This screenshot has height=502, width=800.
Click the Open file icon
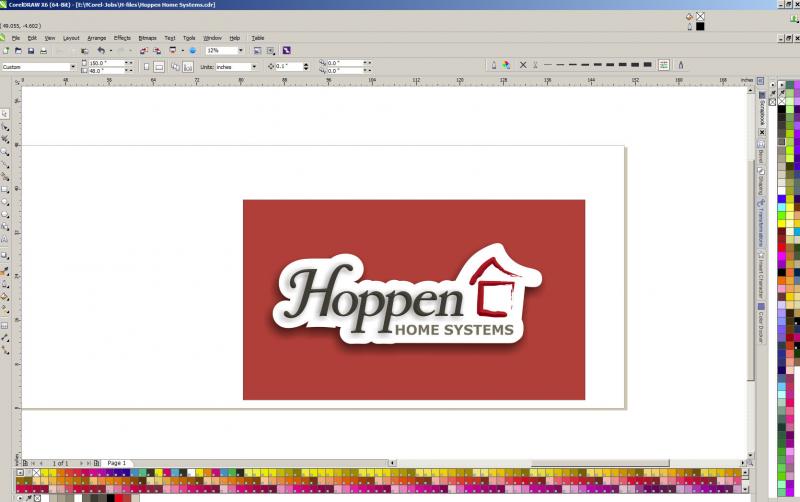(18, 51)
